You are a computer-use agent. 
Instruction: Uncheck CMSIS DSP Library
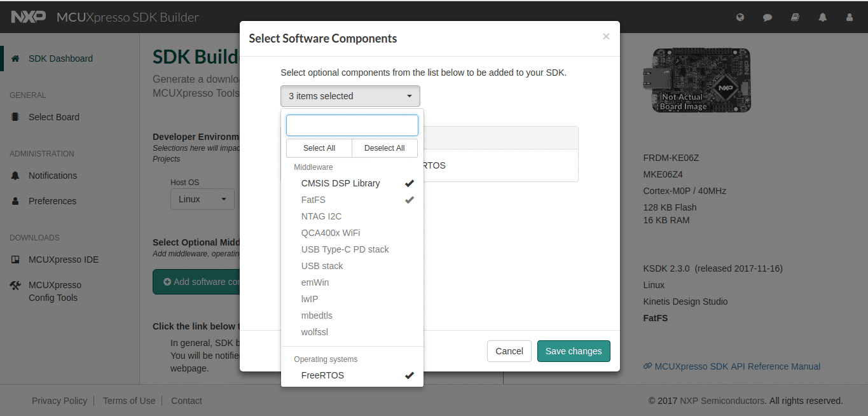coord(352,183)
